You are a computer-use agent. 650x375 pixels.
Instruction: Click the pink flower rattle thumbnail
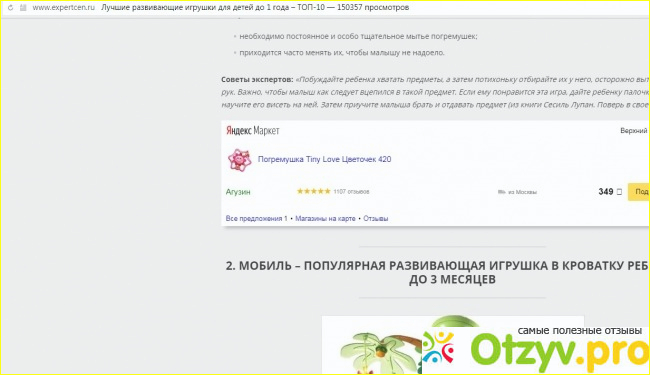coord(240,160)
